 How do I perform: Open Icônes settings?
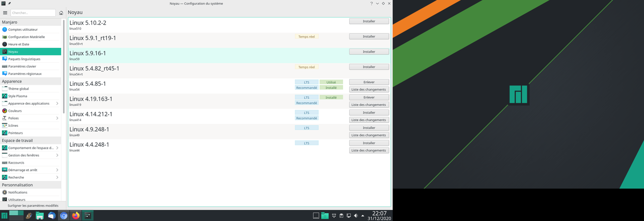tap(31, 125)
